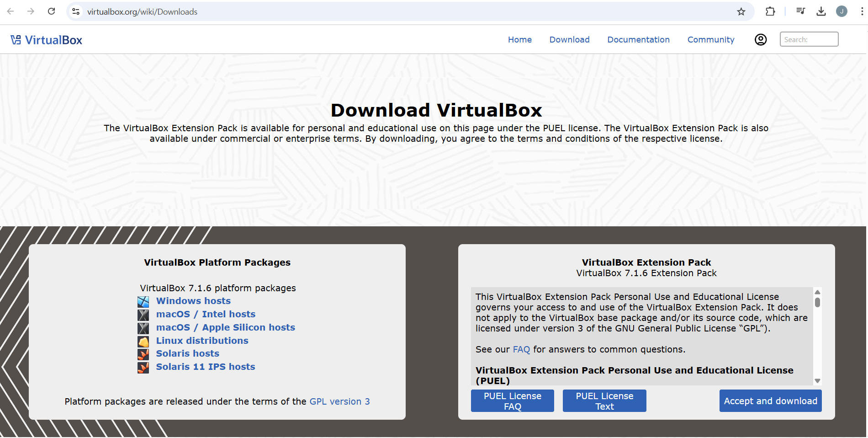Click 'VirtualBox Platform Packages' title
Viewport: 868px width, 438px height.
tap(217, 262)
